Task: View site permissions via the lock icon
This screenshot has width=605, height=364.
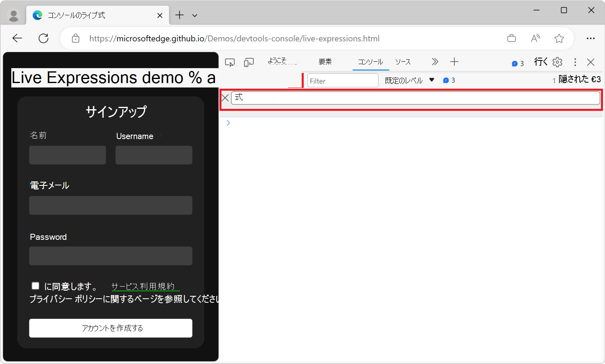Action: 75,38
